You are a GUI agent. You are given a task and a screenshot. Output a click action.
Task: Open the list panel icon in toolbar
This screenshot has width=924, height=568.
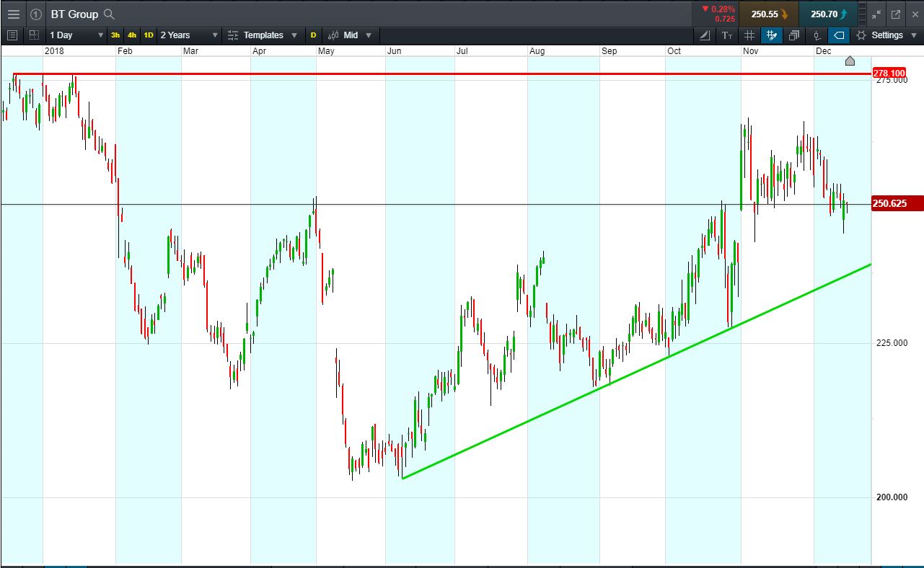12,35
